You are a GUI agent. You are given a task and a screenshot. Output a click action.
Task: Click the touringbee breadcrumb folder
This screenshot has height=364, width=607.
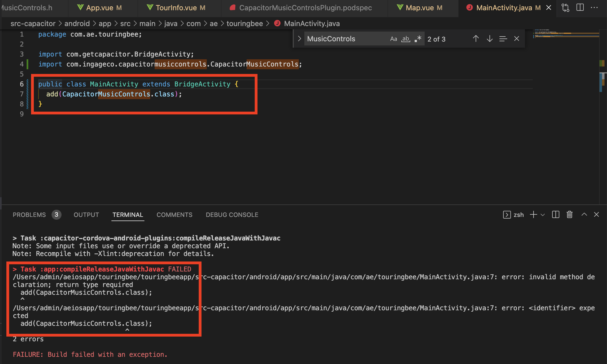pyautogui.click(x=244, y=24)
